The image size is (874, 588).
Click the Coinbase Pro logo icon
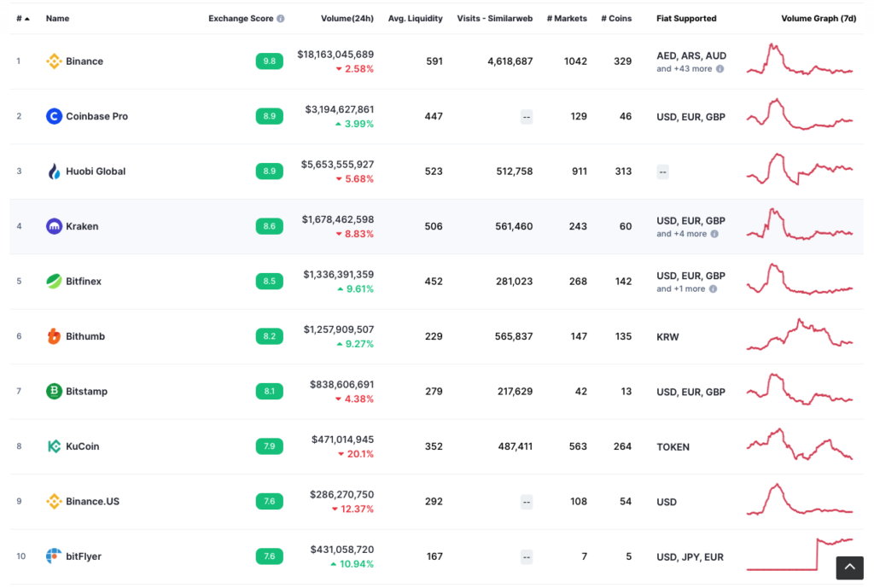pos(54,116)
